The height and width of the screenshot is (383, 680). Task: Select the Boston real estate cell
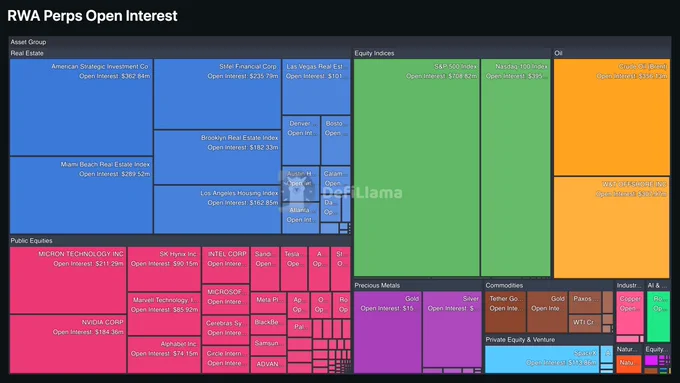(x=336, y=140)
